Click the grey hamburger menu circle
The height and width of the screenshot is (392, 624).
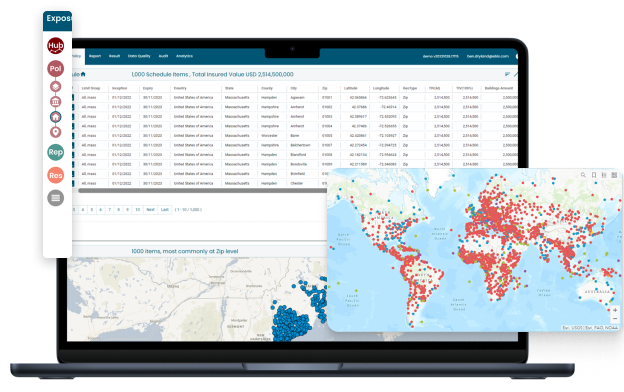[55, 198]
